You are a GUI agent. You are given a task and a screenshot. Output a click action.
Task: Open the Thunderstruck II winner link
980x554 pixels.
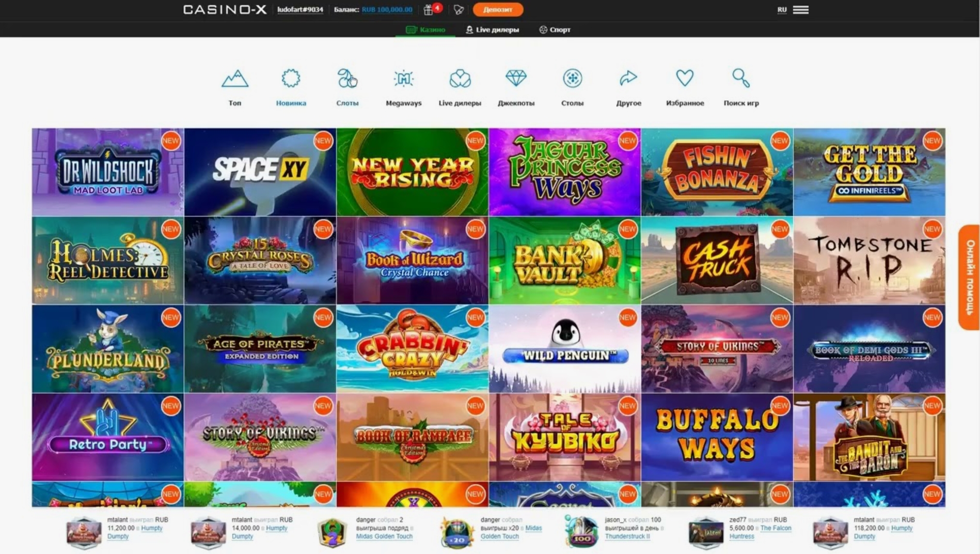(x=627, y=536)
